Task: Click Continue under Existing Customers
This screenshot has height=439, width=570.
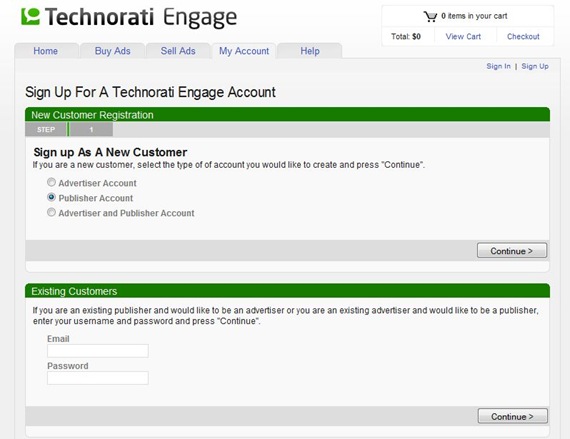Action: coord(513,416)
